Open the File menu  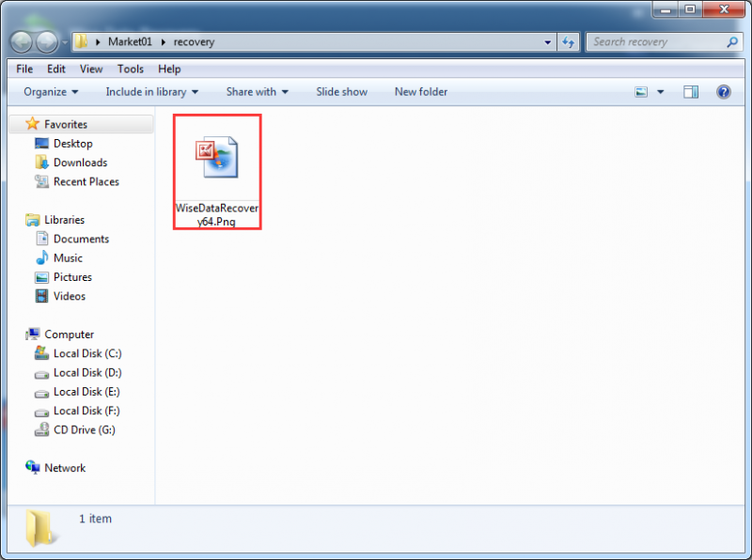24,69
